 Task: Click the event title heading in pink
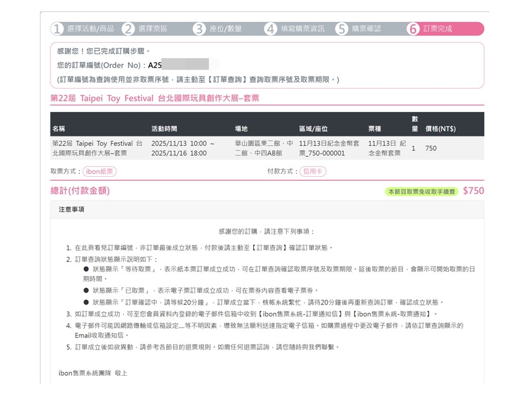click(x=155, y=99)
